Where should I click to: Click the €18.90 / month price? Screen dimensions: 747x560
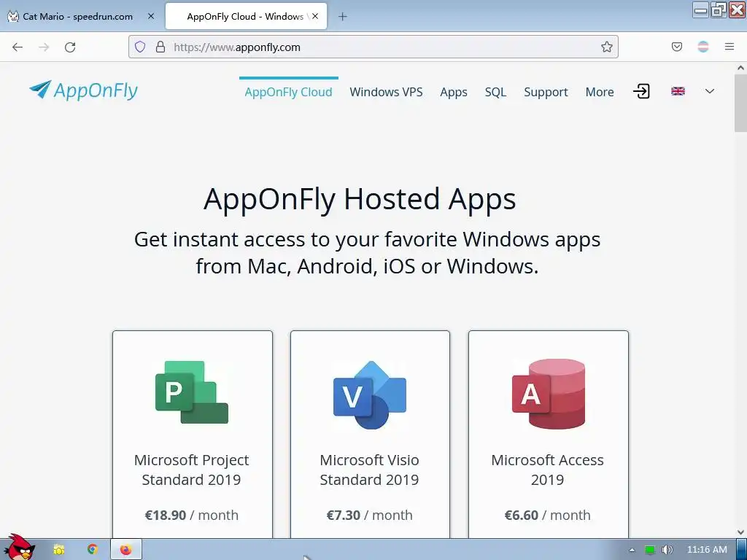(192, 516)
